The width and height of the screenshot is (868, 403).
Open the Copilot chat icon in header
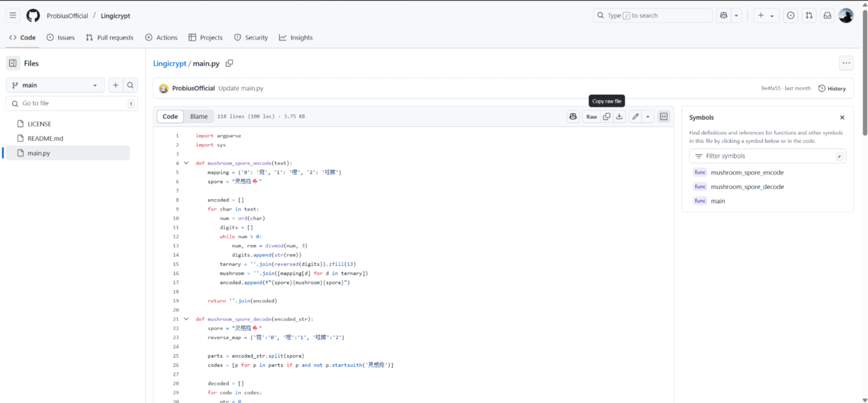click(724, 15)
